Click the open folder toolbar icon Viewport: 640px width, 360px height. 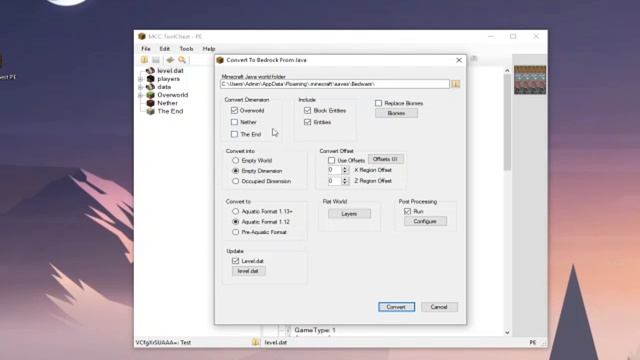coord(144,60)
